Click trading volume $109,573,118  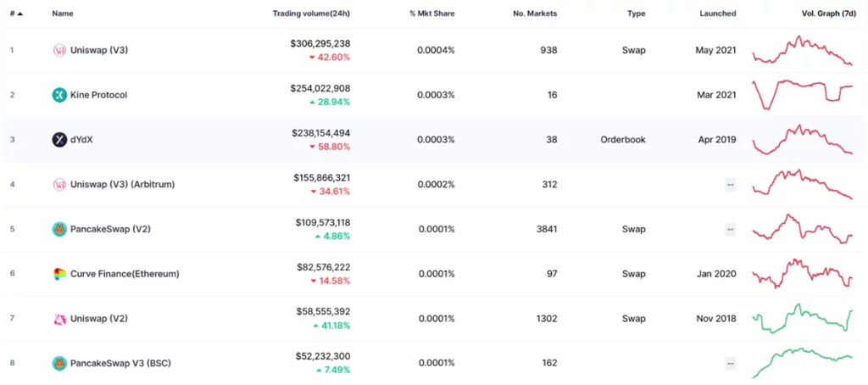click(323, 222)
